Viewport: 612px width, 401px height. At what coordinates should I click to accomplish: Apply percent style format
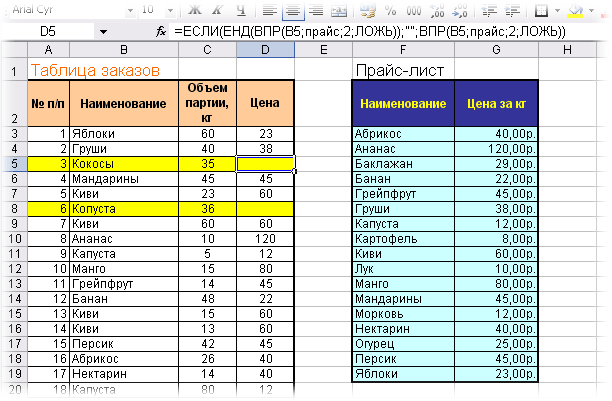tap(391, 11)
